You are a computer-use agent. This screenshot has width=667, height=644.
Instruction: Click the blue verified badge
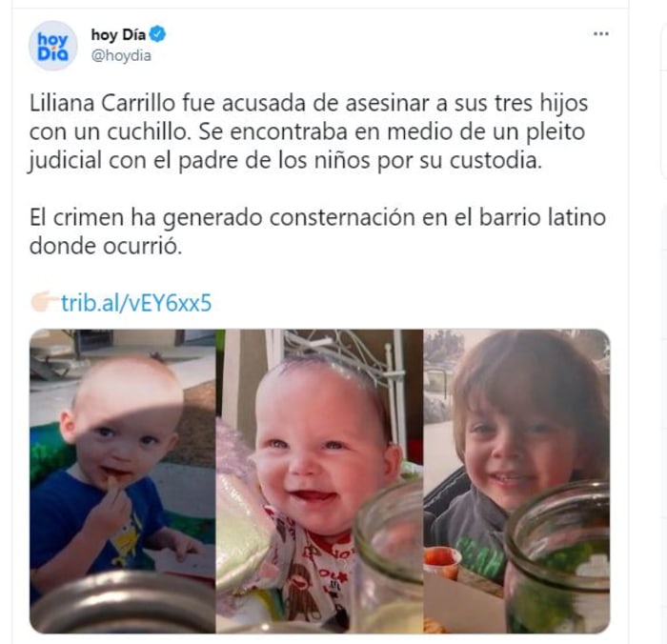click(x=158, y=34)
